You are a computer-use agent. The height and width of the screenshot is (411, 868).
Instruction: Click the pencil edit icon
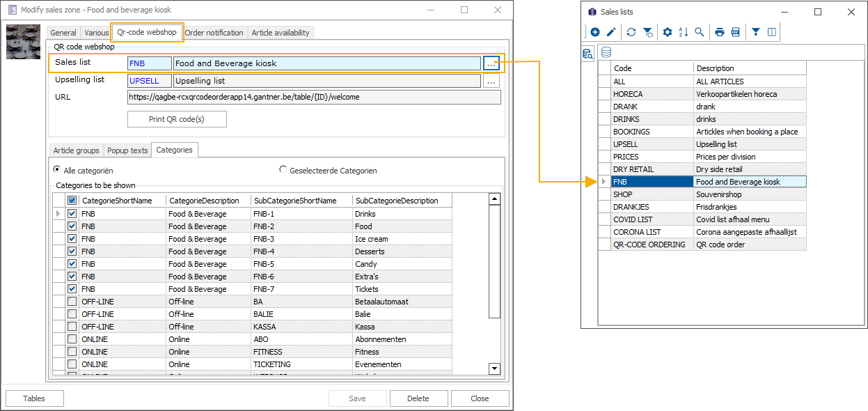click(611, 32)
